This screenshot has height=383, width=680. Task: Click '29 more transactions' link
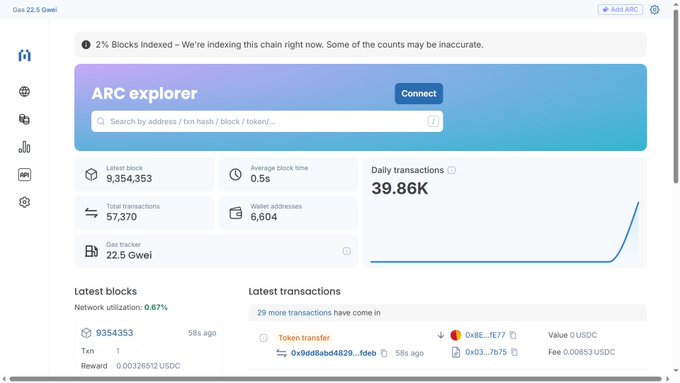[294, 313]
